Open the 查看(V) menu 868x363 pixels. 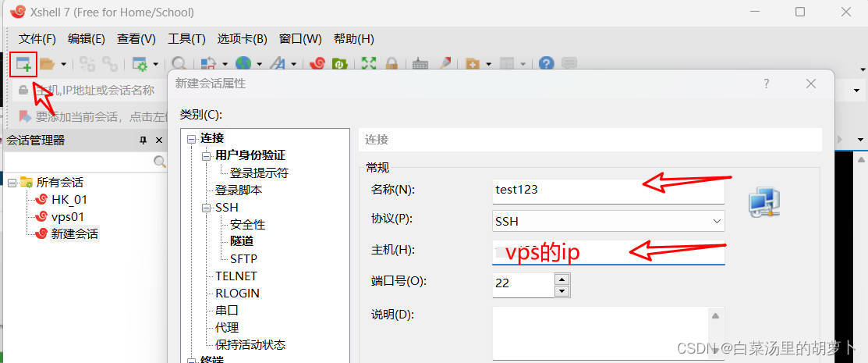click(x=136, y=39)
